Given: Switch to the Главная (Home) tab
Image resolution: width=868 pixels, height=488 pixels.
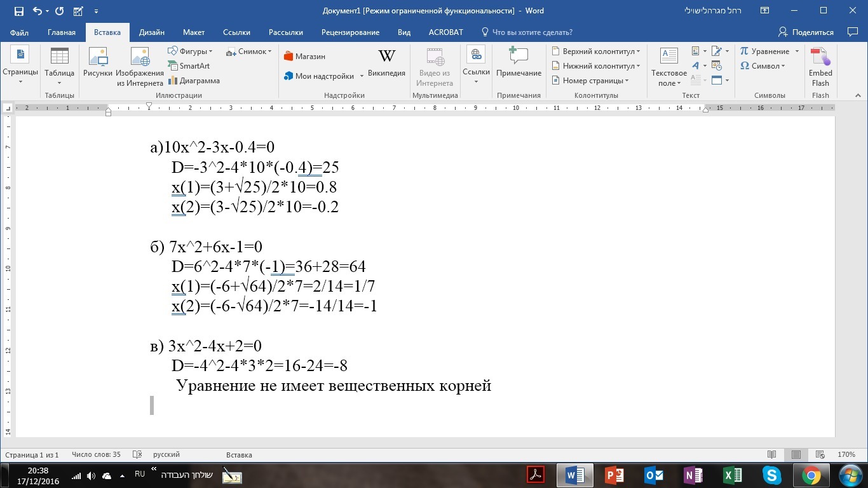Looking at the screenshot, I should [62, 32].
